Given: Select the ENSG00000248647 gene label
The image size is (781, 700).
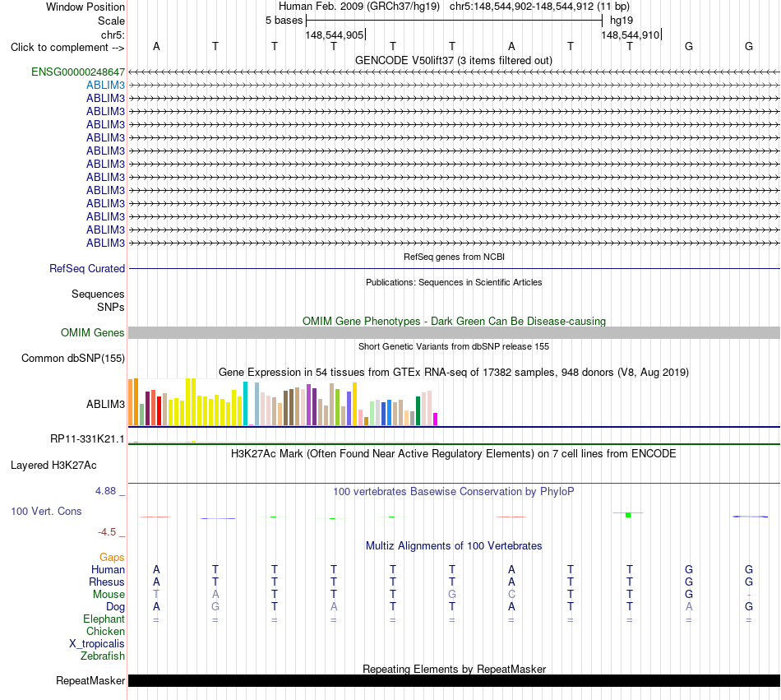Looking at the screenshot, I should 78,72.
